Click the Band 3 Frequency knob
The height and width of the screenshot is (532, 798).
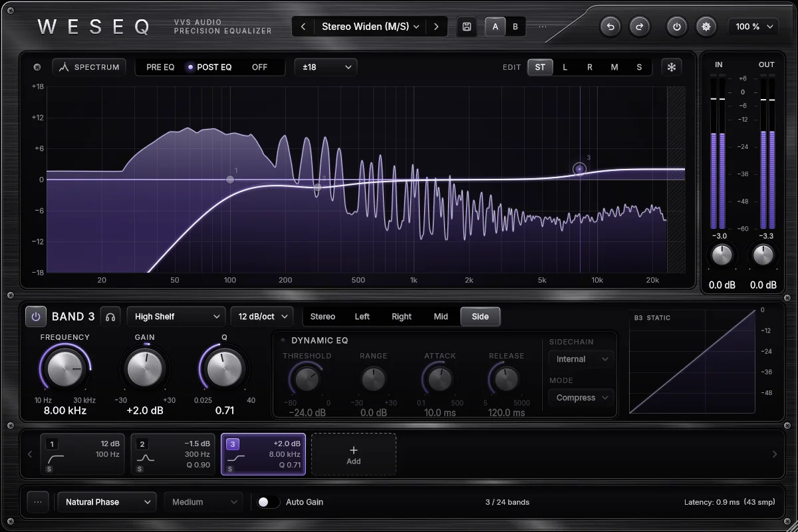point(65,368)
